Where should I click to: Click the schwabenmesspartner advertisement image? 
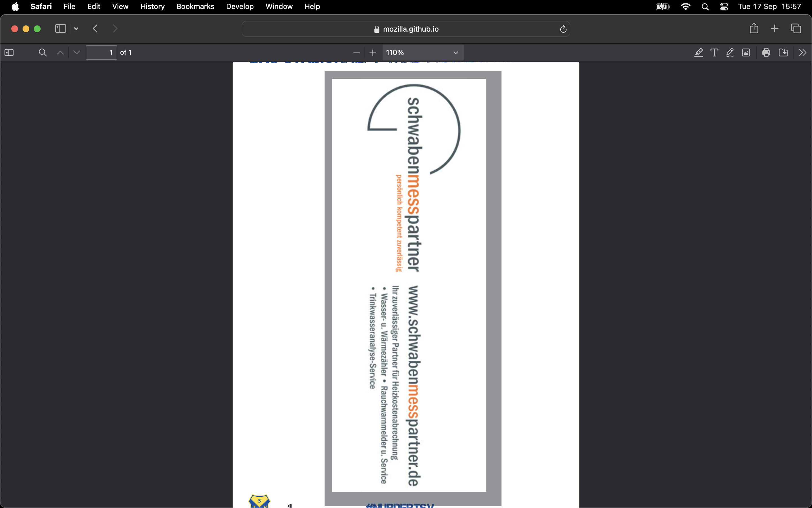[413, 288]
